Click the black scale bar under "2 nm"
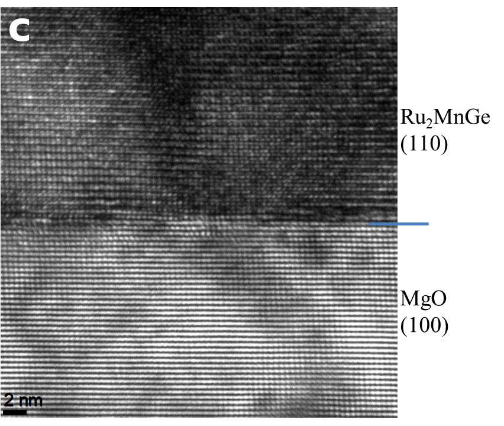 (x=15, y=412)
